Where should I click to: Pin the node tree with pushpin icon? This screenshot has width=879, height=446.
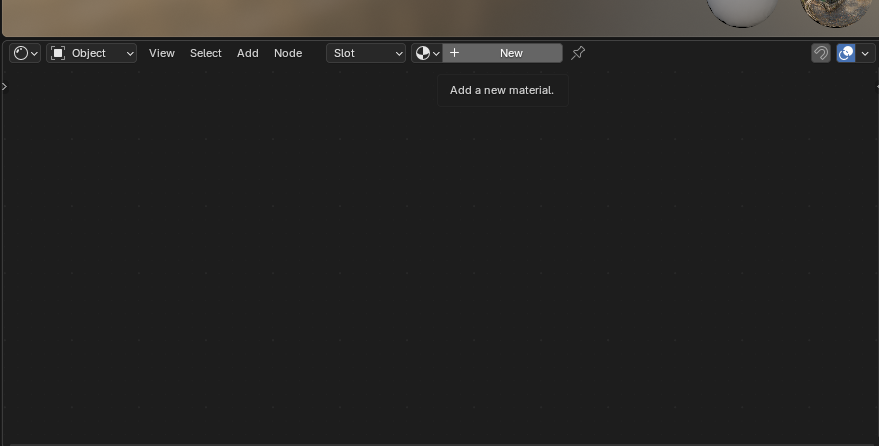[x=578, y=53]
